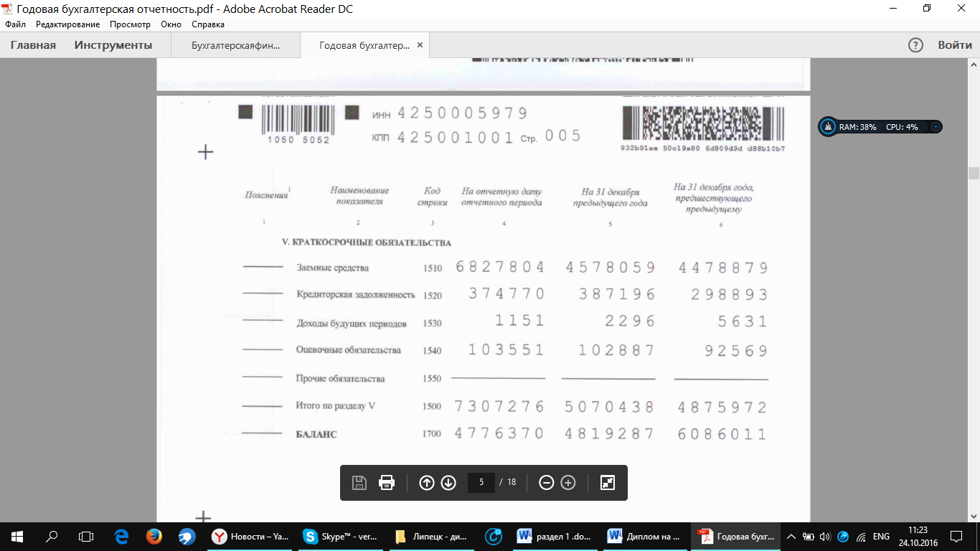This screenshot has width=980, height=551.
Task: Click the page number field showing 5
Action: coord(481,482)
